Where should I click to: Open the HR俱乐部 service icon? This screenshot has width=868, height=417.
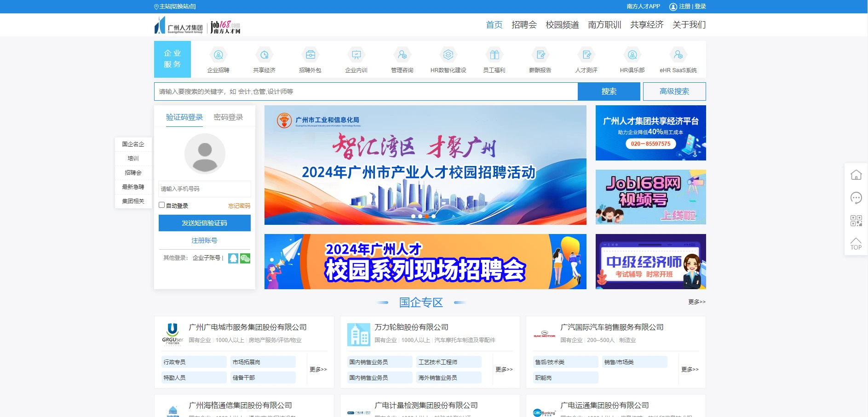click(x=632, y=55)
